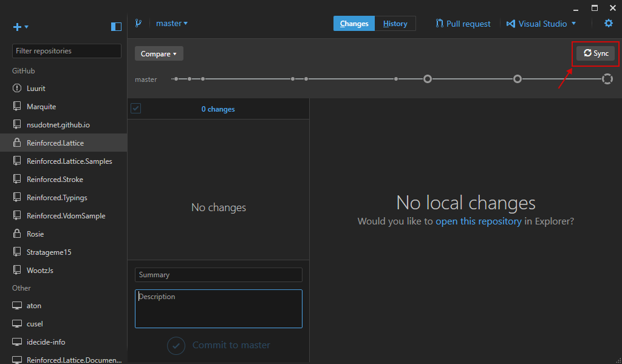Viewport: 622px width, 364px height.
Task: Open the add repository plus menu
Action: 20,27
